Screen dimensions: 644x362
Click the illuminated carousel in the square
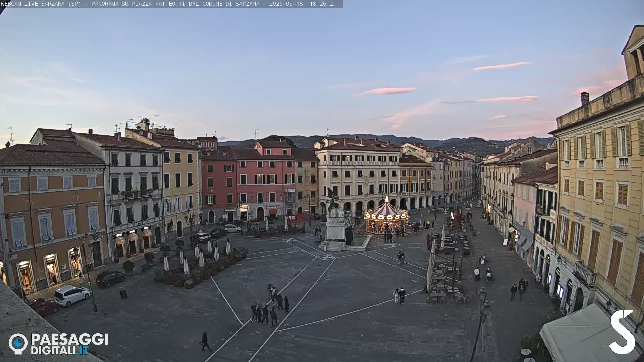[x=387, y=216]
